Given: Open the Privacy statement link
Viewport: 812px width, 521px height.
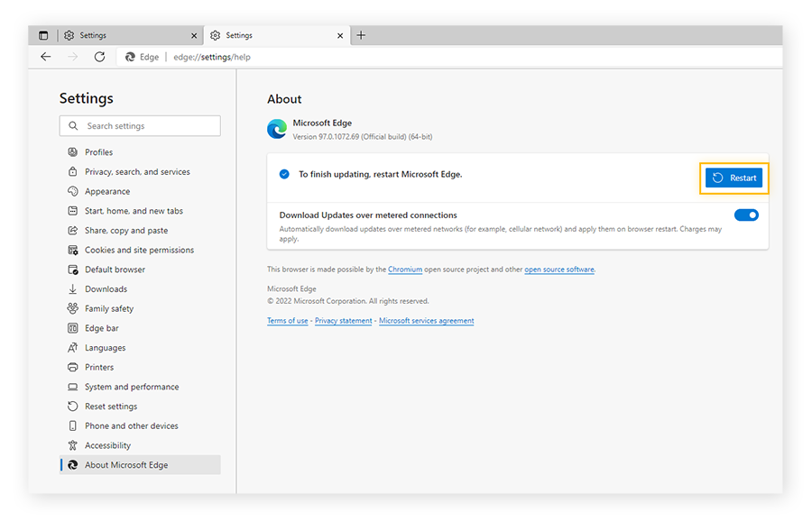Looking at the screenshot, I should click(x=344, y=321).
